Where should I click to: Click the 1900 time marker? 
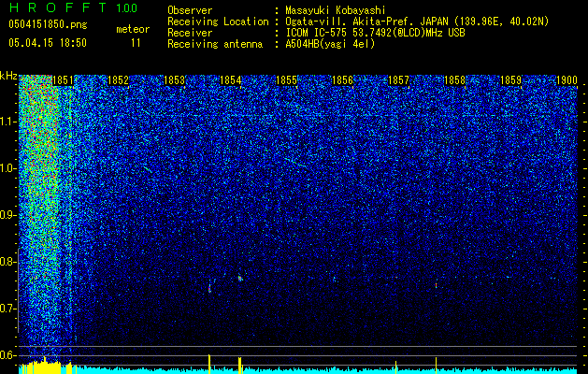pyautogui.click(x=566, y=80)
